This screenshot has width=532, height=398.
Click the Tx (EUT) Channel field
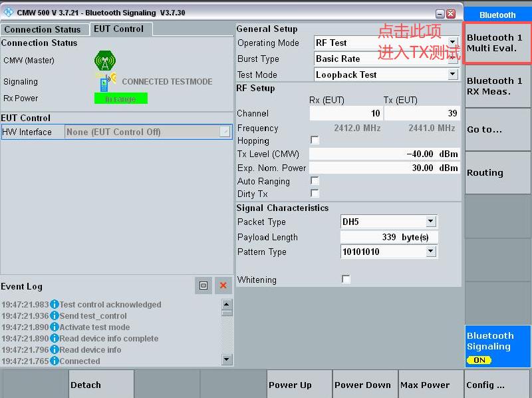click(422, 113)
